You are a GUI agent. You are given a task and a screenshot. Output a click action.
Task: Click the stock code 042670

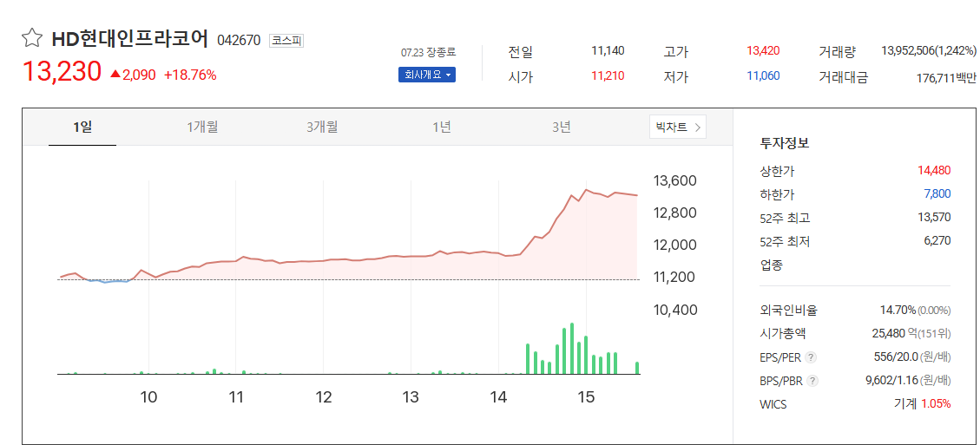(x=239, y=41)
